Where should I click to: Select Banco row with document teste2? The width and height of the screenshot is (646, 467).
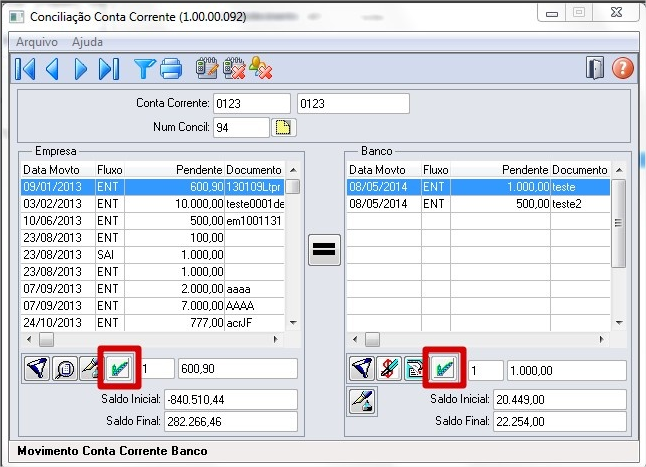click(478, 204)
